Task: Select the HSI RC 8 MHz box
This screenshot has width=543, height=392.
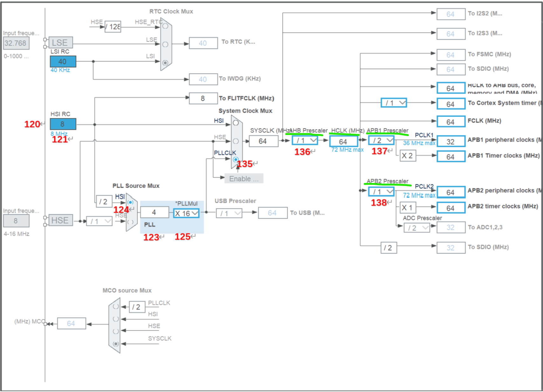Action: (62, 124)
